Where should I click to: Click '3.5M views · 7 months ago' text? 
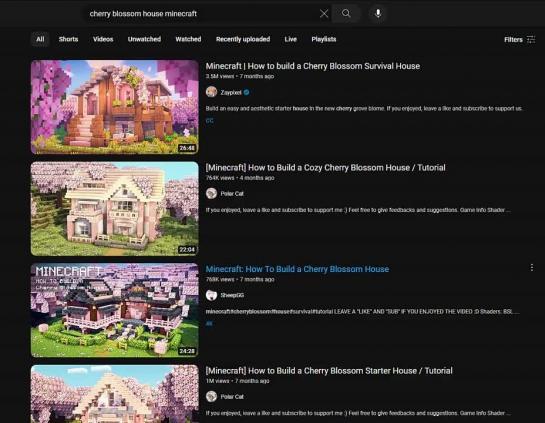(240, 76)
